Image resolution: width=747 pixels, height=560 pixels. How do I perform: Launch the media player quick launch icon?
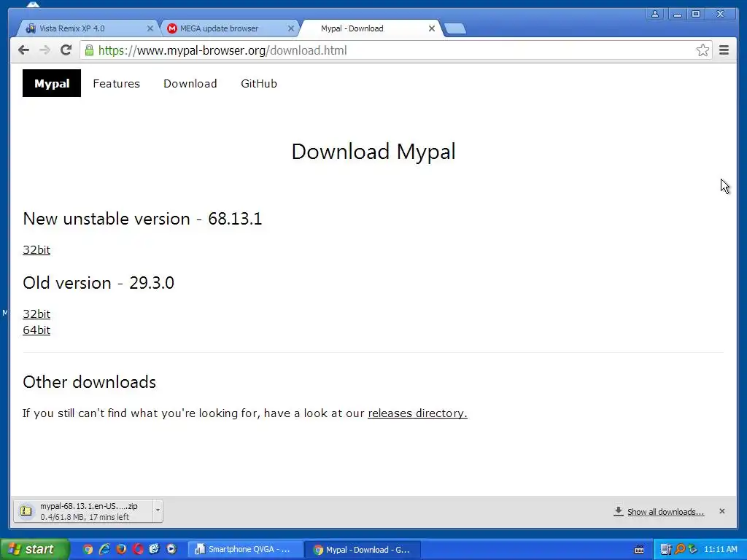coord(171,550)
